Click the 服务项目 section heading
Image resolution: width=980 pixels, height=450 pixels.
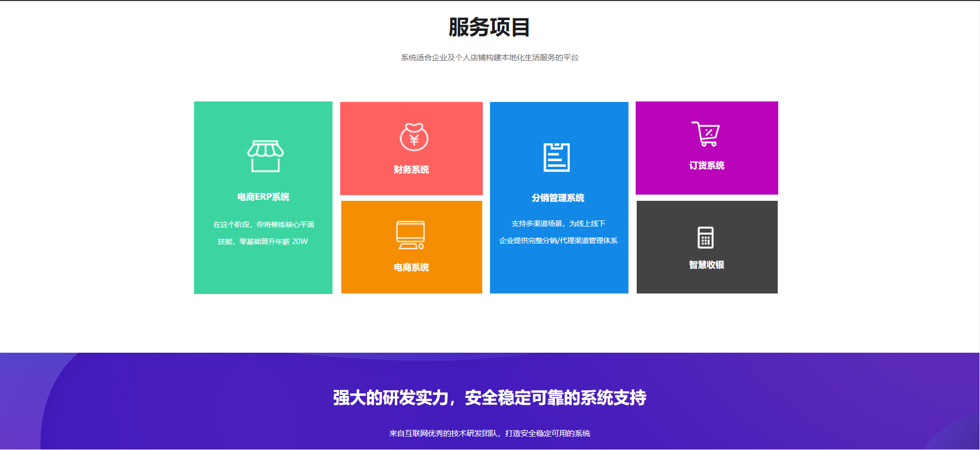(489, 27)
